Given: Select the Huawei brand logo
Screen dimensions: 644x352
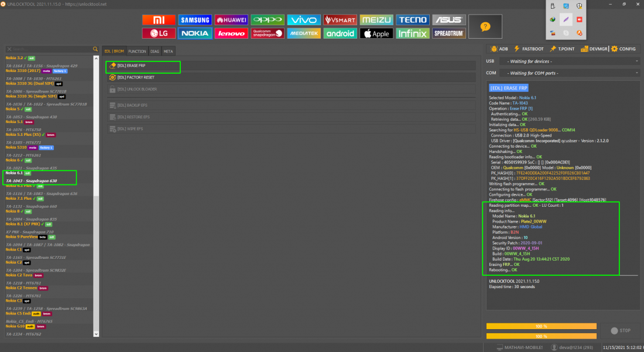Looking at the screenshot, I should click(x=231, y=20).
